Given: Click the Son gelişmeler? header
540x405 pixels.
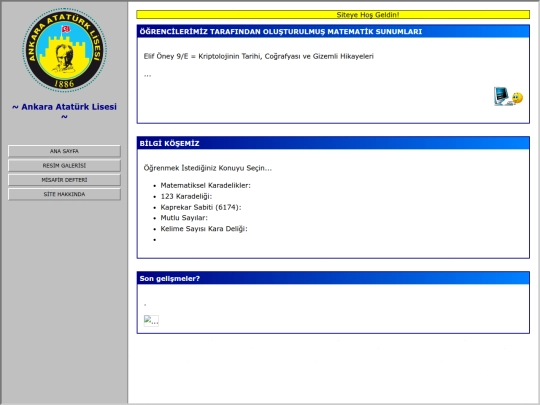Looking at the screenshot, I should pyautogui.click(x=333, y=278).
